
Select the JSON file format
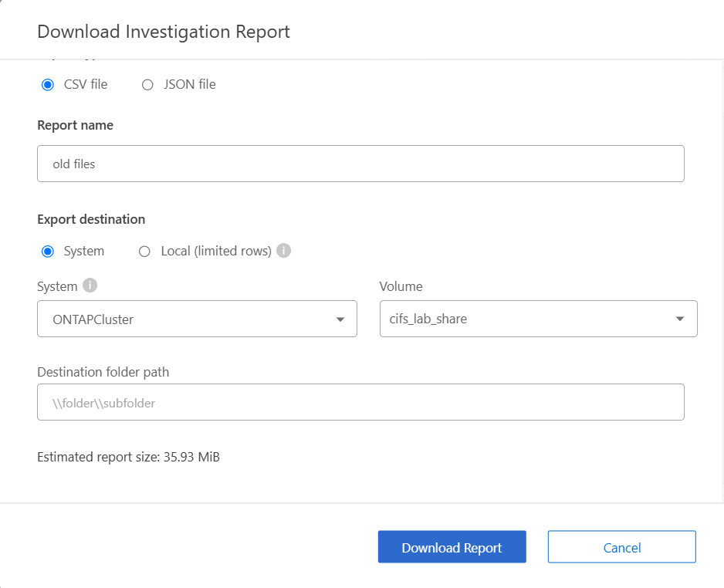[147, 84]
